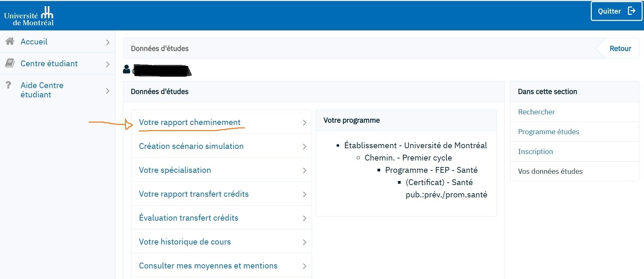Click the Centre étudiant book icon
The width and height of the screenshot is (644, 279).
coord(10,63)
